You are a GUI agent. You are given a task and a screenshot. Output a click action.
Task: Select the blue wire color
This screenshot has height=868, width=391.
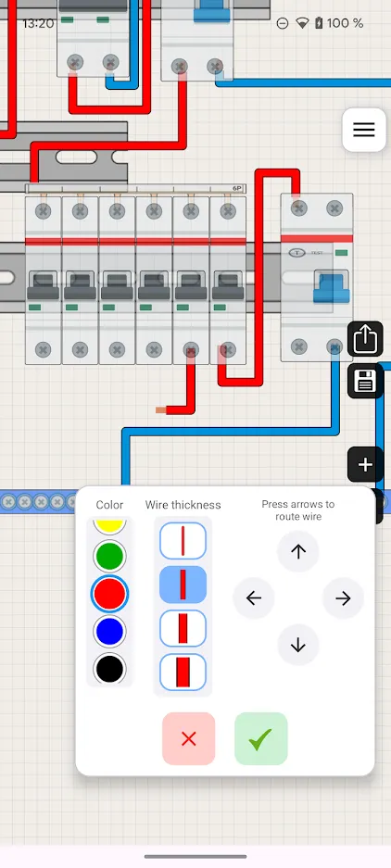109,631
